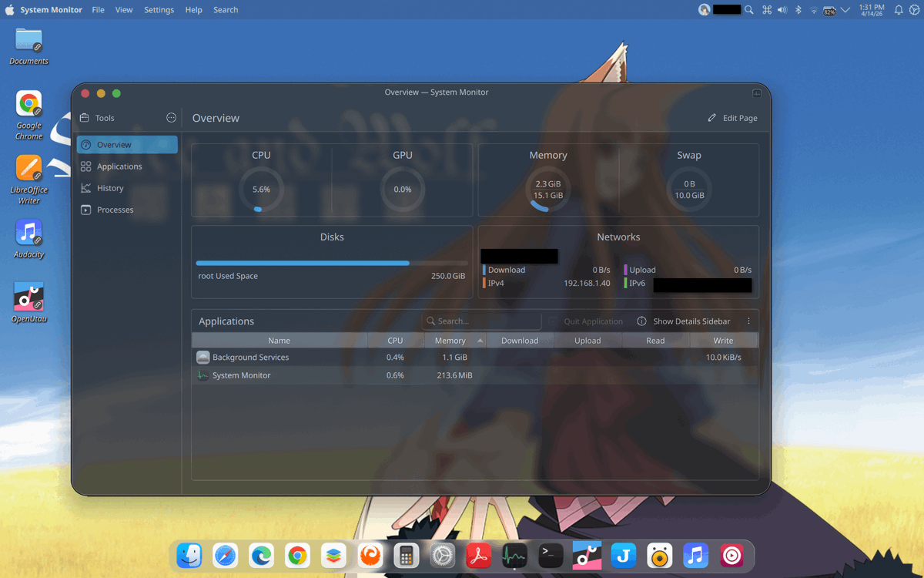Open Microsoft Edge from the dock

262,555
